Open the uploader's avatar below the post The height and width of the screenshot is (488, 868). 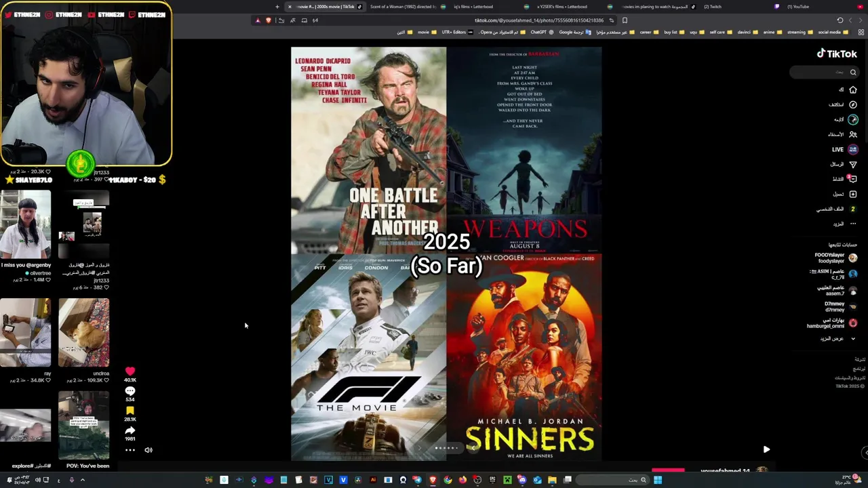762,470
